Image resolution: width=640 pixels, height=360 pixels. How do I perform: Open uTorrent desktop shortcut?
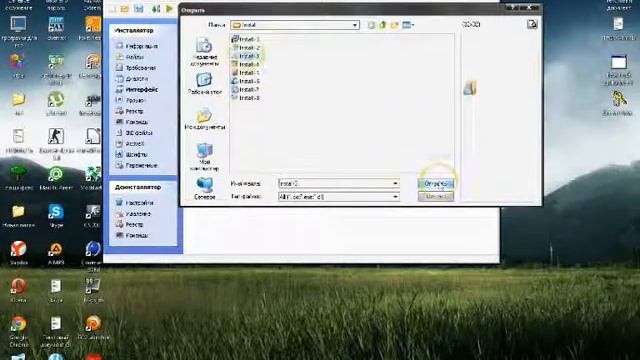coord(56,103)
